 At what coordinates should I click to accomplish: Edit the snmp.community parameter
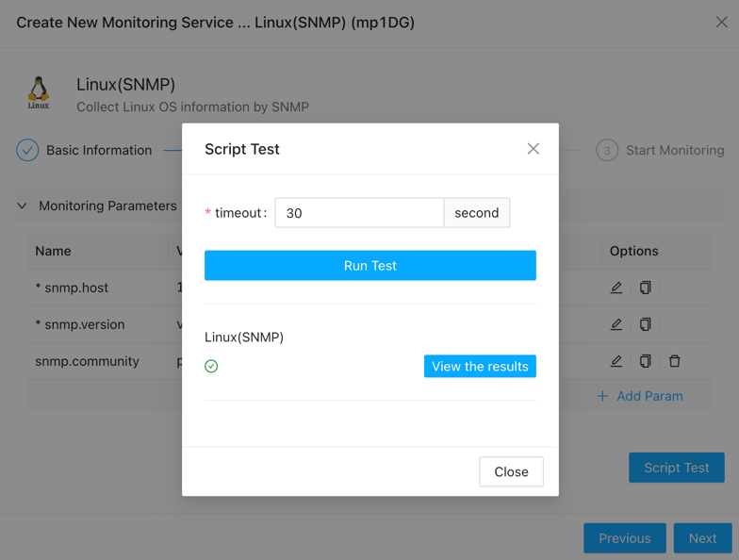coord(616,361)
